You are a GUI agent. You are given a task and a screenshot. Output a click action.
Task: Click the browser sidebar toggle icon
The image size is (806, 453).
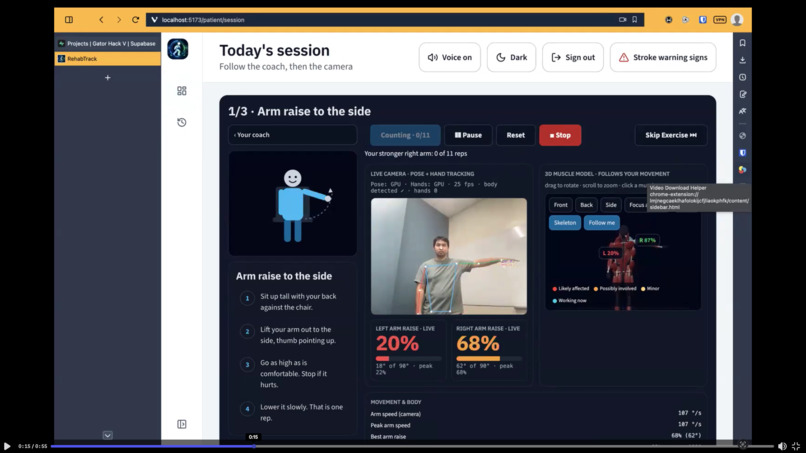[x=69, y=20]
